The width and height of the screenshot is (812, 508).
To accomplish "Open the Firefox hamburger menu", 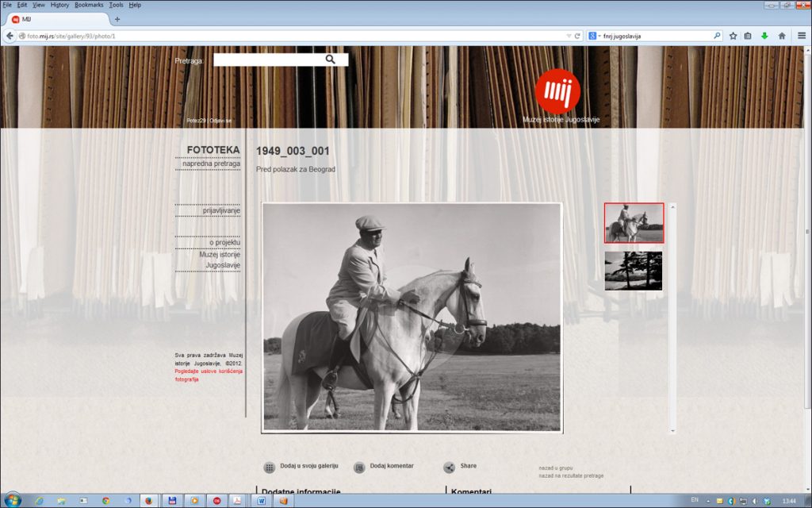I will coord(802,36).
